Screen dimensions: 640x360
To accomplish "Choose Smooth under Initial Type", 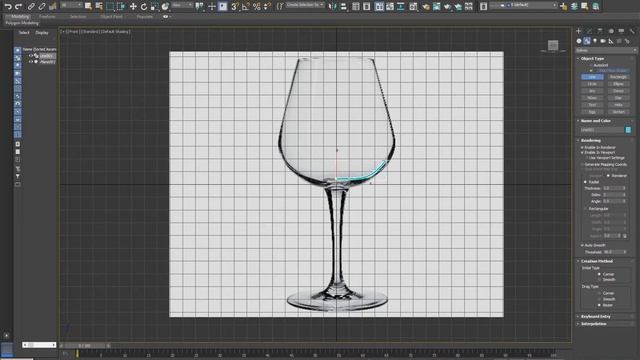I will (x=600, y=280).
